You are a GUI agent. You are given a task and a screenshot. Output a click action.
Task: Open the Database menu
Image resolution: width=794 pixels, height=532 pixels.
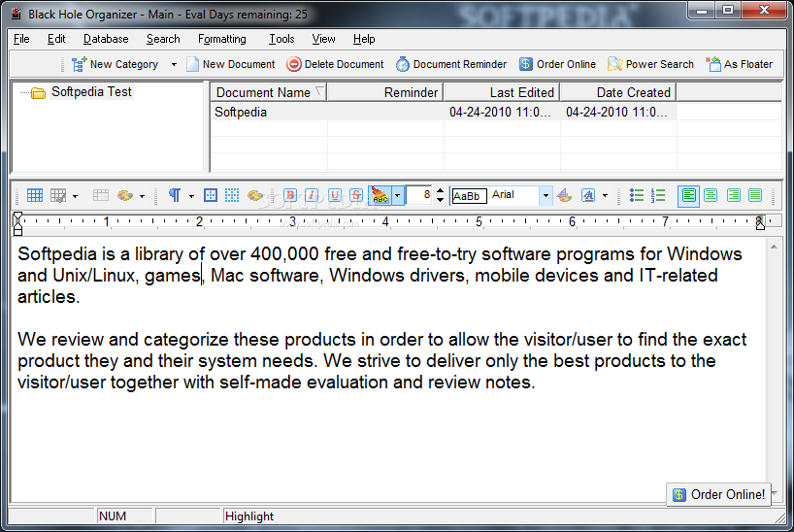point(106,39)
